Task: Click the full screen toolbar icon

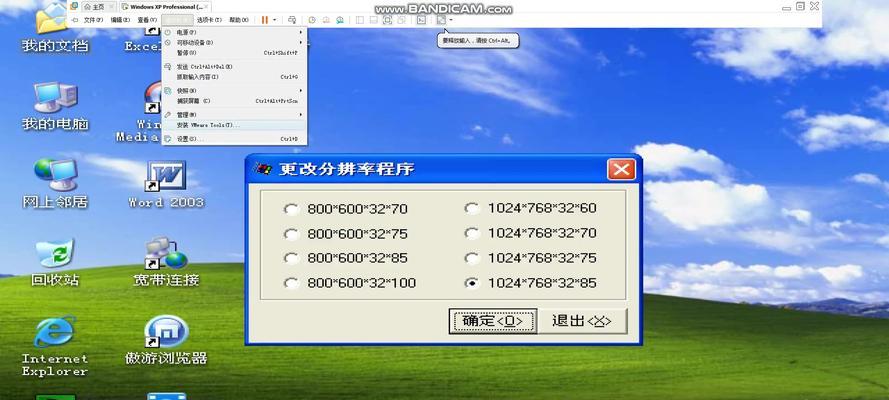Action: tap(387, 20)
